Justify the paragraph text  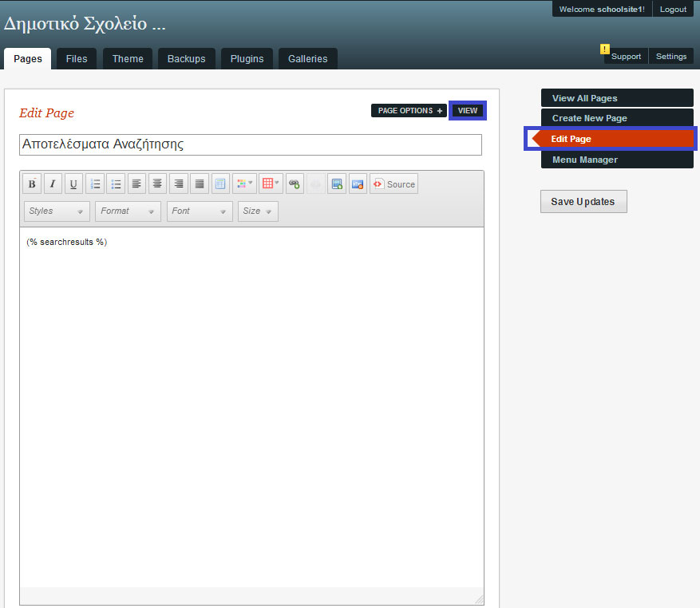tap(200, 184)
